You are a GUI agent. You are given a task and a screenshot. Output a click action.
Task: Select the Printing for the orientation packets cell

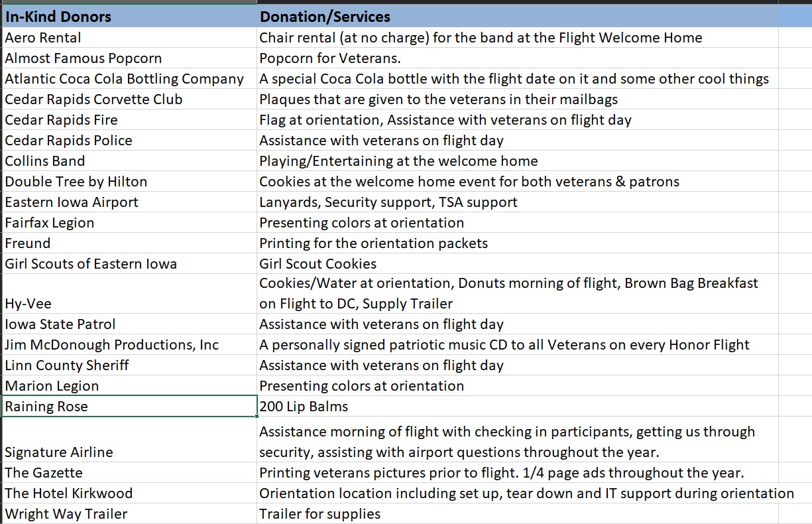click(517, 243)
